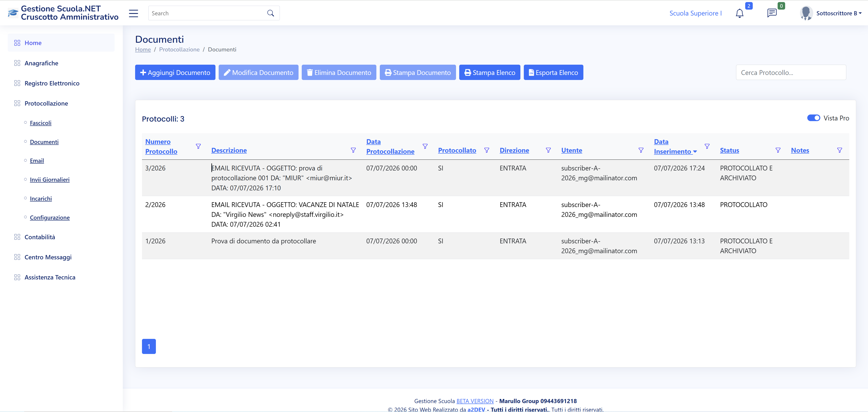This screenshot has height=412, width=868.
Task: Sort by Data Inserimento column
Action: pyautogui.click(x=675, y=146)
